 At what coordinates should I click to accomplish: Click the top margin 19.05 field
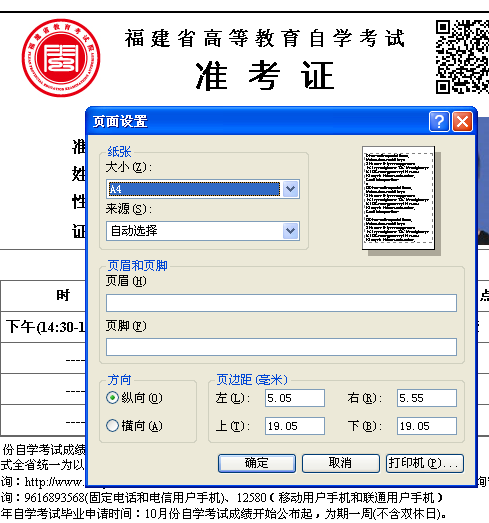click(x=295, y=426)
